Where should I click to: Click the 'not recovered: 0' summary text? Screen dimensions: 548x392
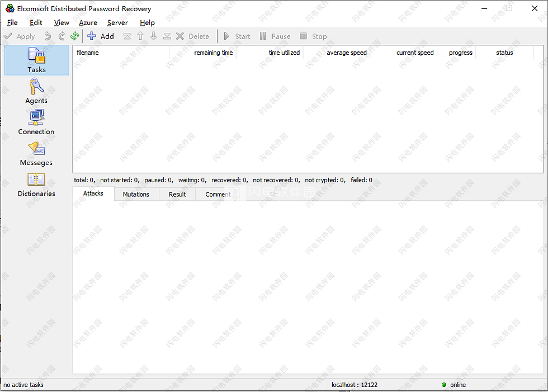[276, 180]
